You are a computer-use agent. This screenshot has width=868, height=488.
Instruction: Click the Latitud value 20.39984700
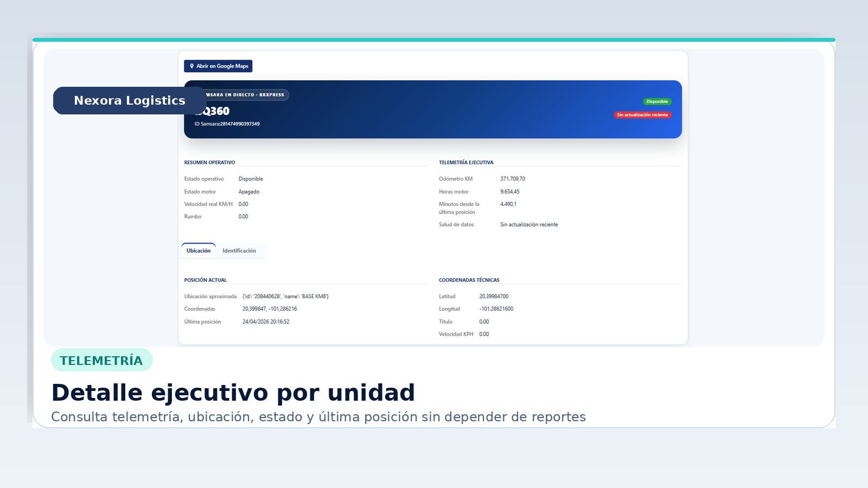(x=494, y=297)
